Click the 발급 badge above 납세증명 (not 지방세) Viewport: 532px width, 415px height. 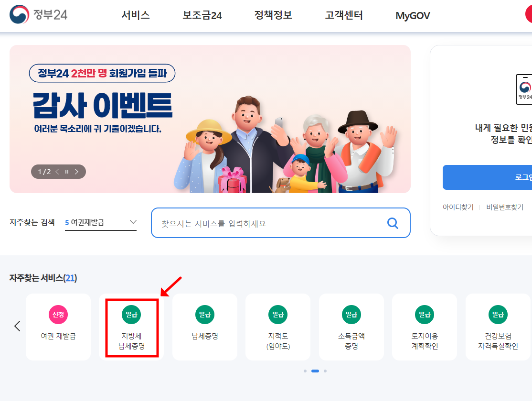click(205, 315)
